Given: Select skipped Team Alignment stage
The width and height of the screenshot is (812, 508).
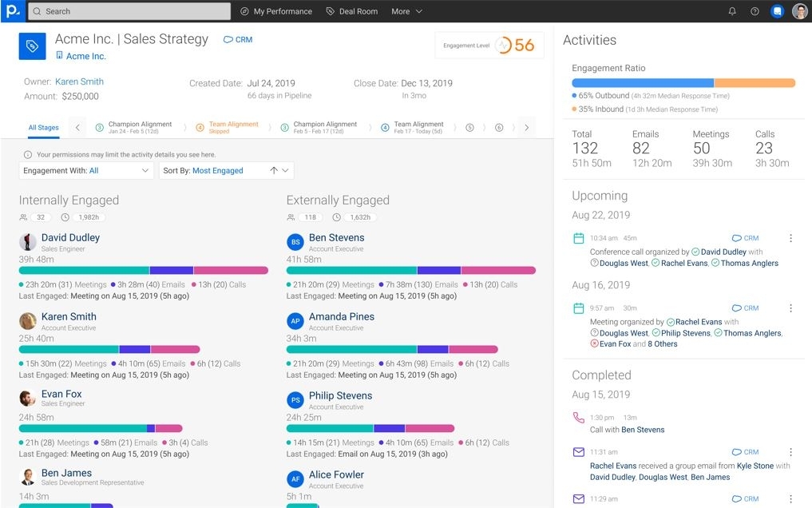Looking at the screenshot, I should tap(228, 127).
